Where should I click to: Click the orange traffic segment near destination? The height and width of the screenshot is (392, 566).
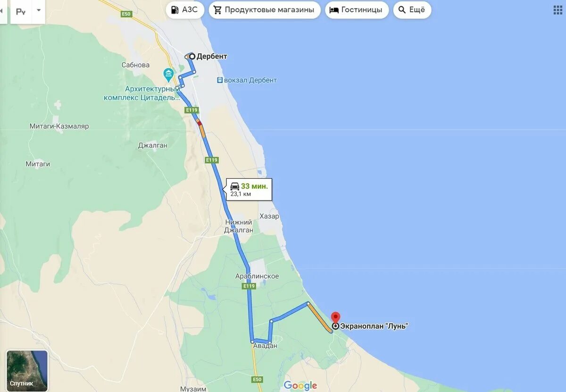tap(320, 318)
